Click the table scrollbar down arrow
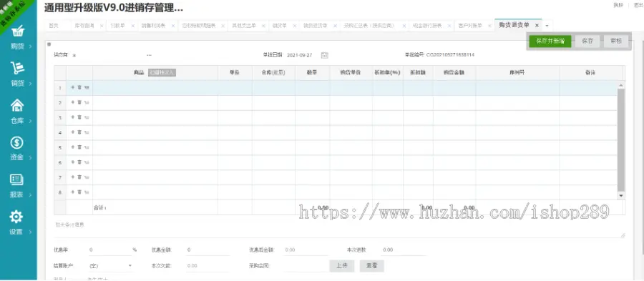644x281 pixels. (620, 196)
